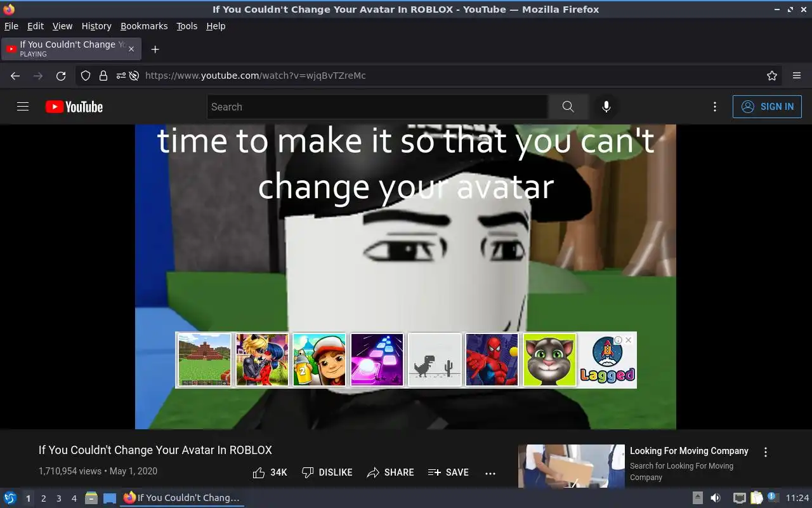This screenshot has width=812, height=508.
Task: Bookmark this page with the star
Action: tap(772, 76)
